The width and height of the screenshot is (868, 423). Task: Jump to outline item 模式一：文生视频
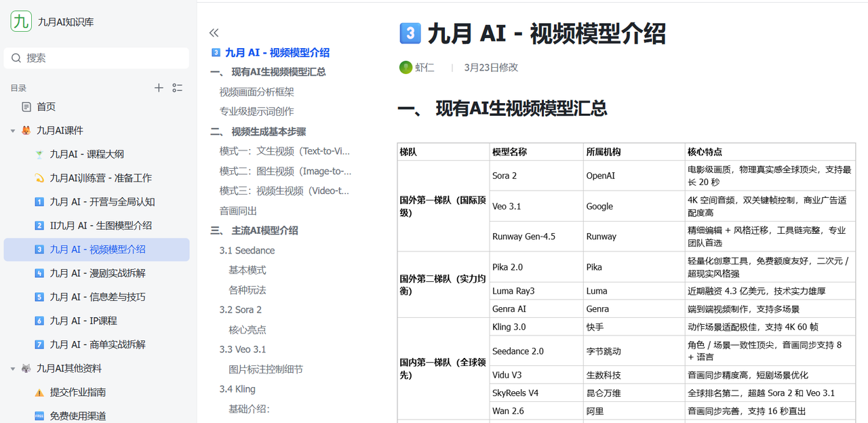tap(285, 151)
